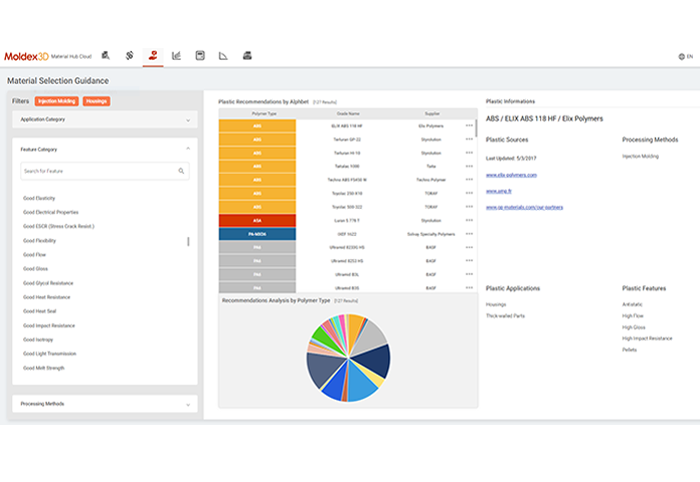Click the Techno Polymer supplier cell

pos(431,180)
